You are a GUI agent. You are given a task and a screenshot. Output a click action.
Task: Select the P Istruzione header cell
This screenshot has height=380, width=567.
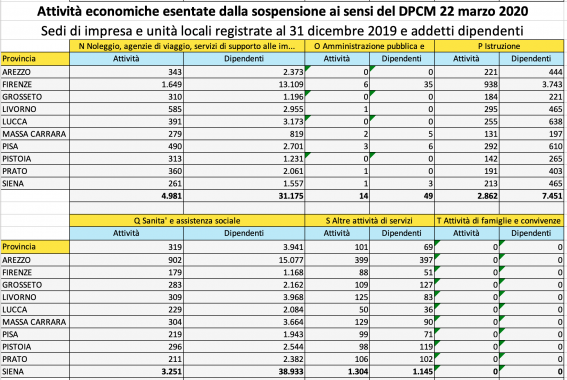(499, 46)
